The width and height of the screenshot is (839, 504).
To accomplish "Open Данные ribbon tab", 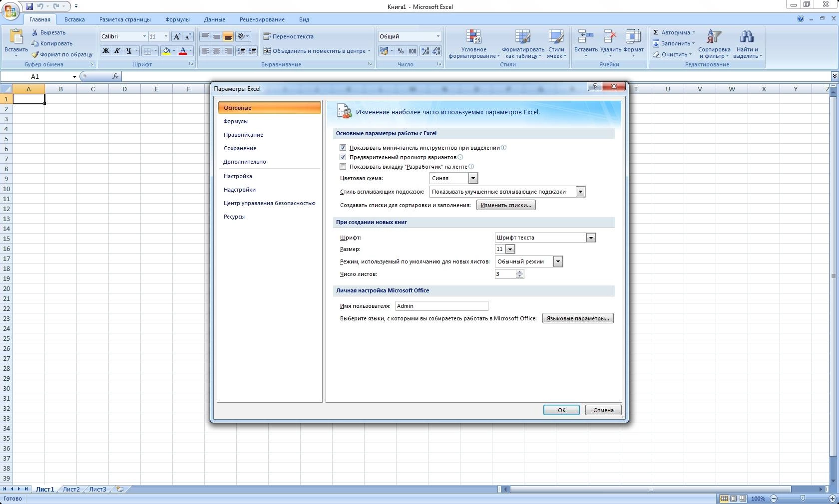I will click(214, 19).
